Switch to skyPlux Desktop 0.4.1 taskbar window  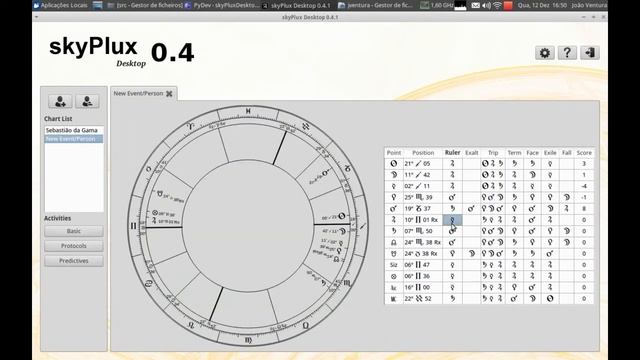[x=296, y=5]
